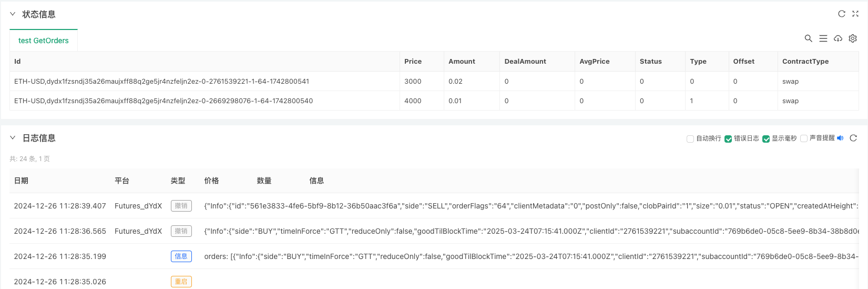868x289 pixels.
Task: Refresh the 日志信息 log panel
Action: coord(853,138)
